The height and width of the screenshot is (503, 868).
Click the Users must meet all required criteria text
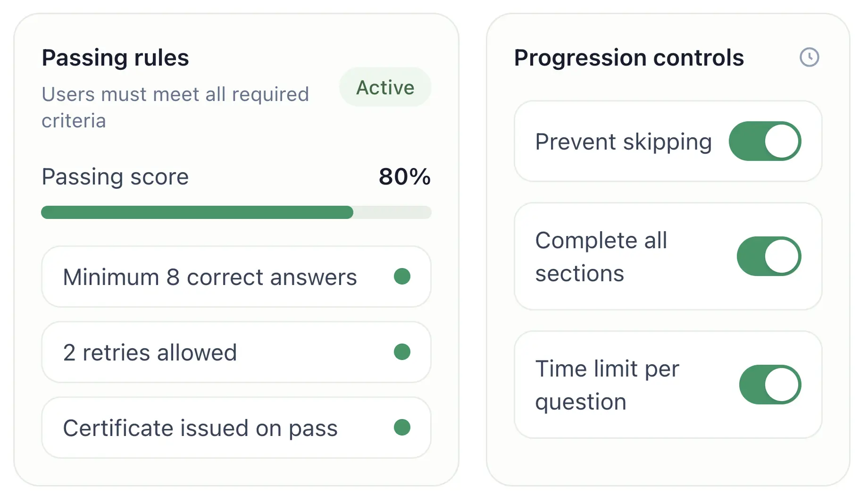(x=175, y=107)
